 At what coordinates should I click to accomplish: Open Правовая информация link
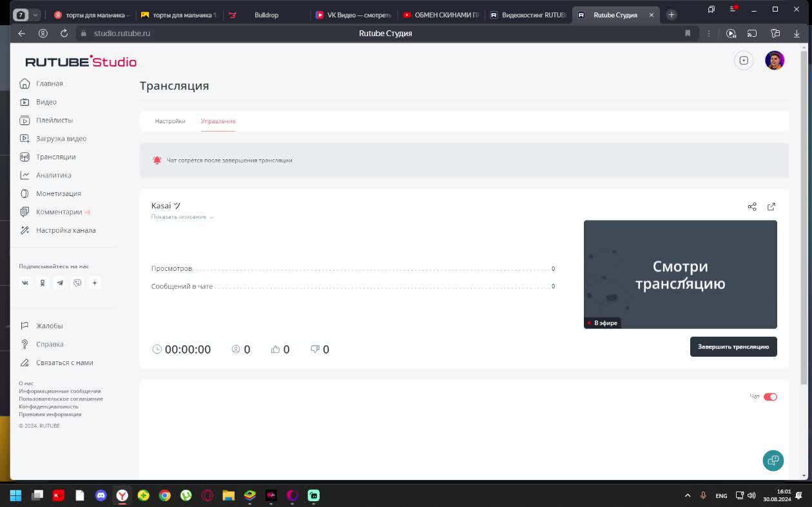[x=50, y=414]
